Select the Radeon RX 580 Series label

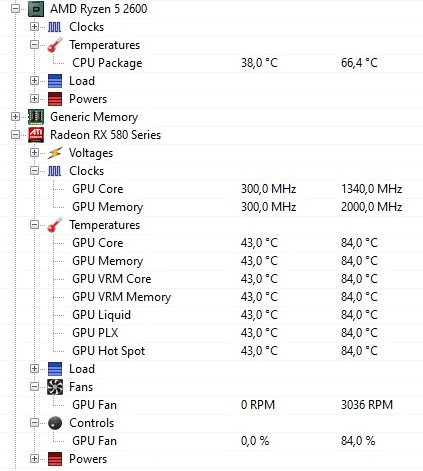point(106,135)
